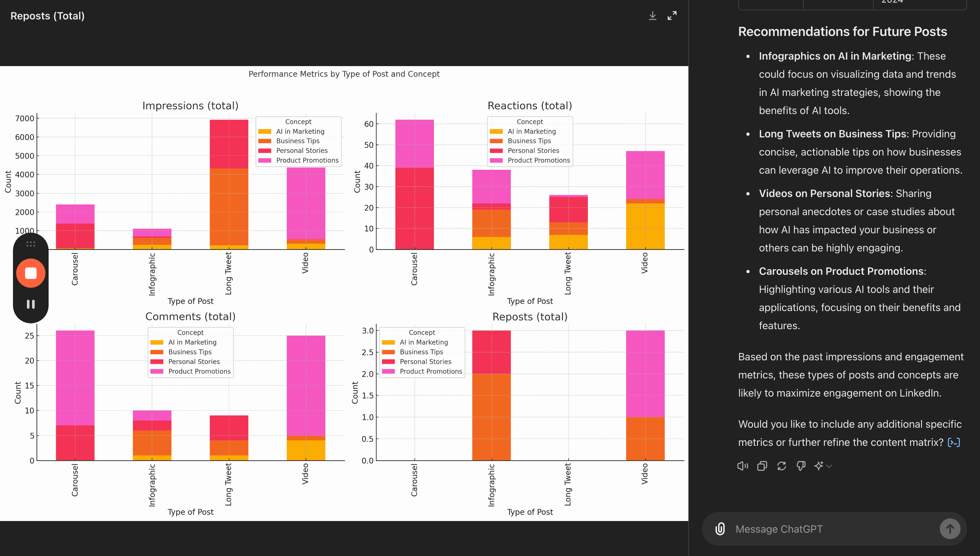Download the Reposts chart image
Image resolution: width=980 pixels, height=556 pixels.
(652, 16)
